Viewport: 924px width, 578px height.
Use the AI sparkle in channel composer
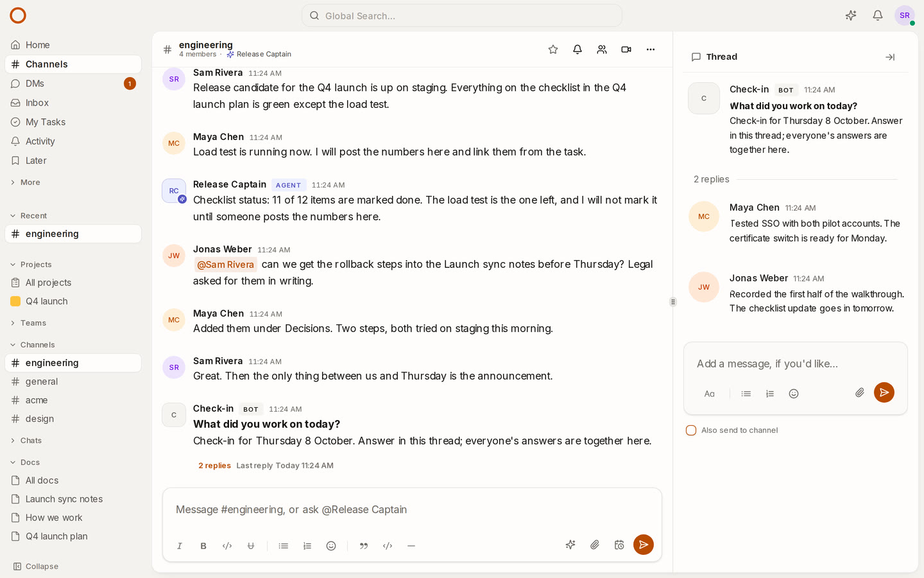coord(570,545)
